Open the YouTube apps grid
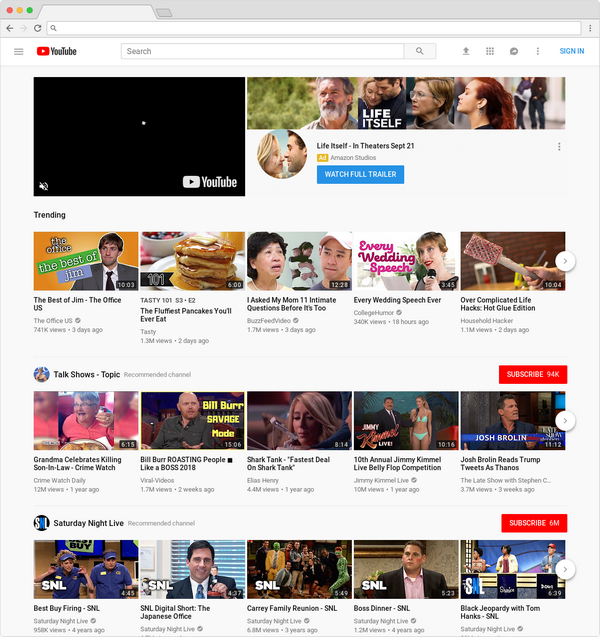600x637 pixels. [490, 51]
